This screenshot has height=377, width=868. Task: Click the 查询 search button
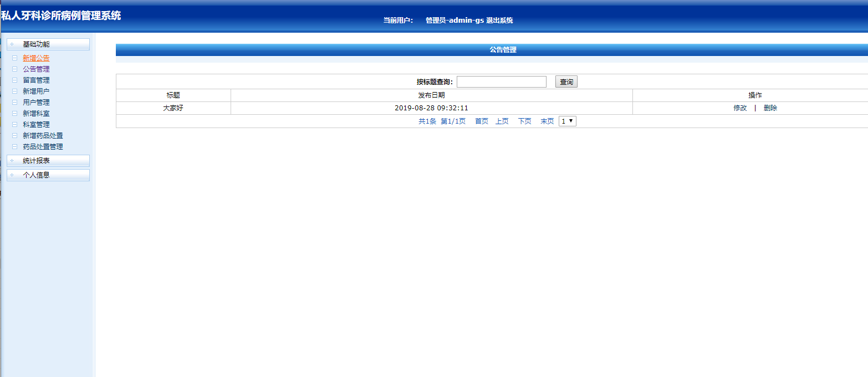click(565, 81)
